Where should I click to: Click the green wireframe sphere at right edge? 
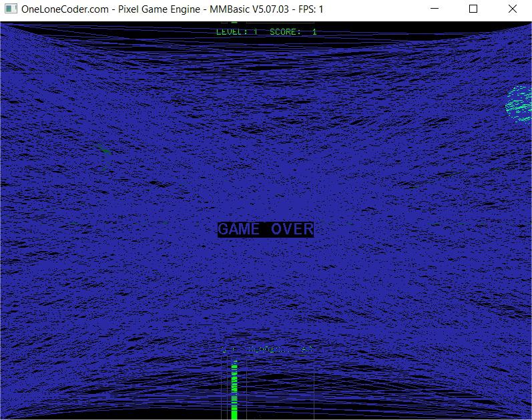click(520, 103)
